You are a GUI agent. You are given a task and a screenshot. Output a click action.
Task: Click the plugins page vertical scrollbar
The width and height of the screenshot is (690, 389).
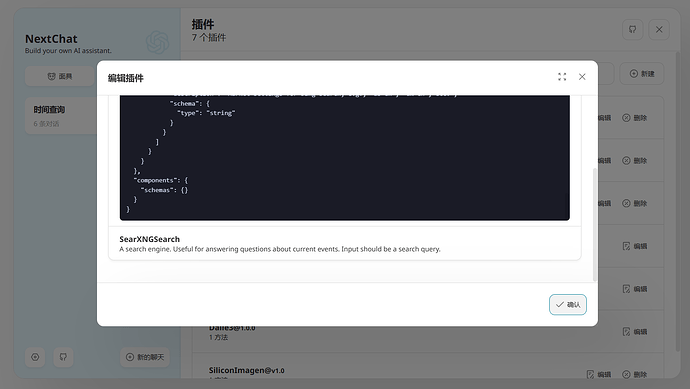click(x=678, y=202)
